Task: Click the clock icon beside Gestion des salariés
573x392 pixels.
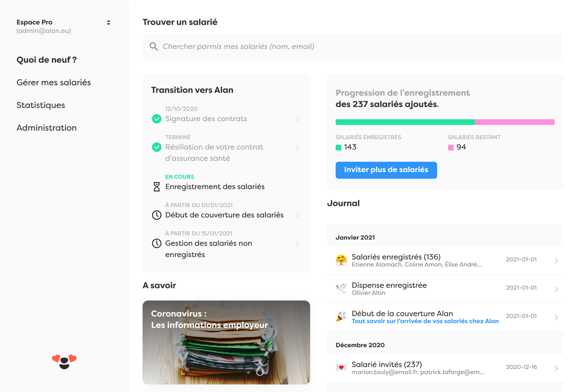Action: pos(156,244)
